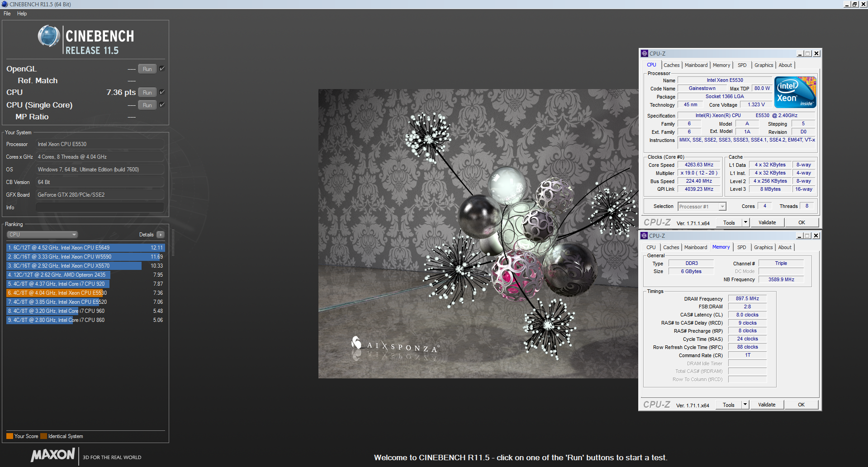This screenshot has height=467, width=868.
Task: Switch to Caches tab in upper CPU-Z
Action: 671,65
